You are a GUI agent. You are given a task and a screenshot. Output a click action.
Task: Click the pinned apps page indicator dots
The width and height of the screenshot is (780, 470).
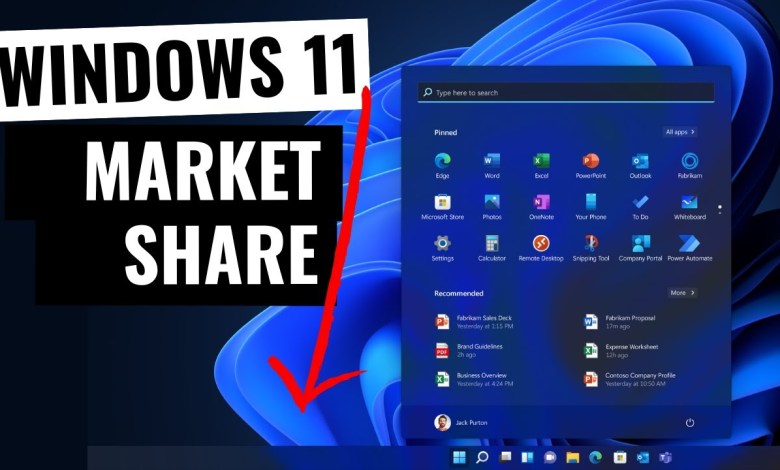click(x=720, y=209)
